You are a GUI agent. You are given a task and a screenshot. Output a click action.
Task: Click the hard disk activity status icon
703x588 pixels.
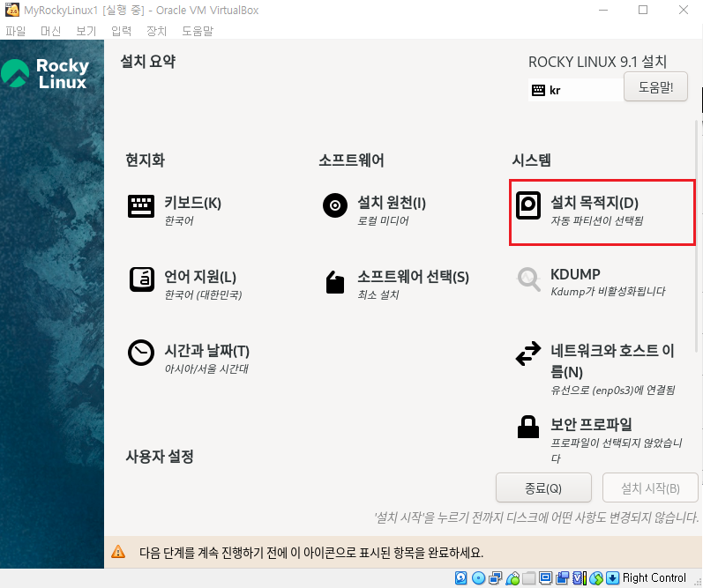pos(461,578)
